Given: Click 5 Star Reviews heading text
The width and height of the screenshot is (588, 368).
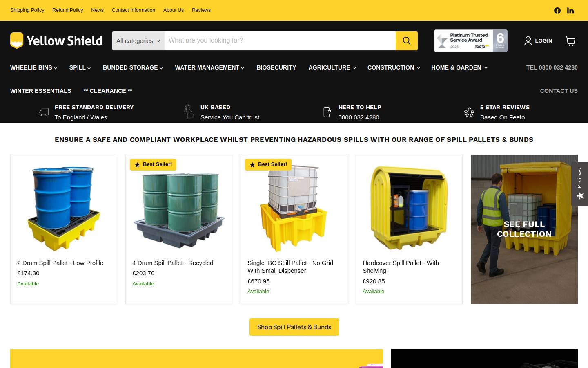Looking at the screenshot, I should coord(505,107).
